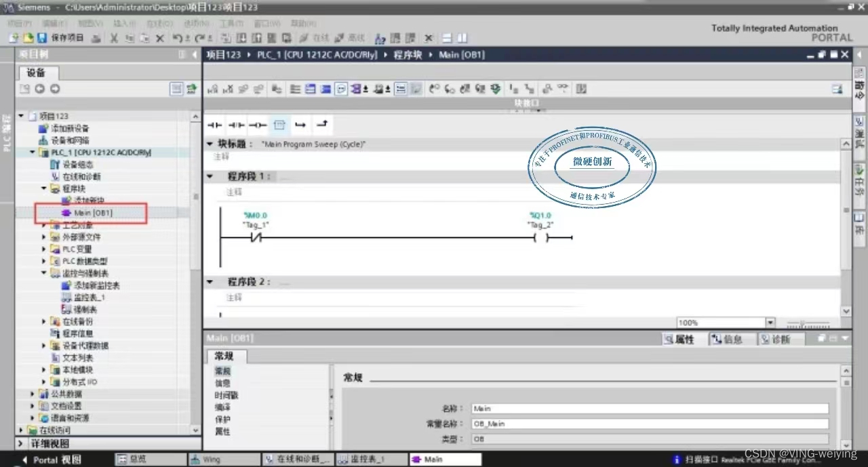Collapse the 程序段 1 network
The image size is (868, 467).
point(210,176)
